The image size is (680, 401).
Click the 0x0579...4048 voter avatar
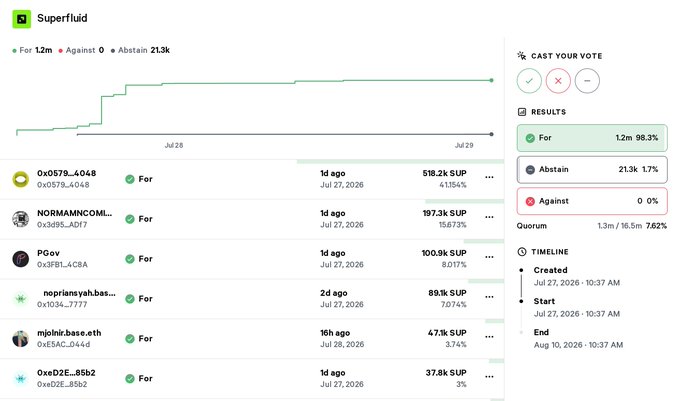pyautogui.click(x=20, y=179)
